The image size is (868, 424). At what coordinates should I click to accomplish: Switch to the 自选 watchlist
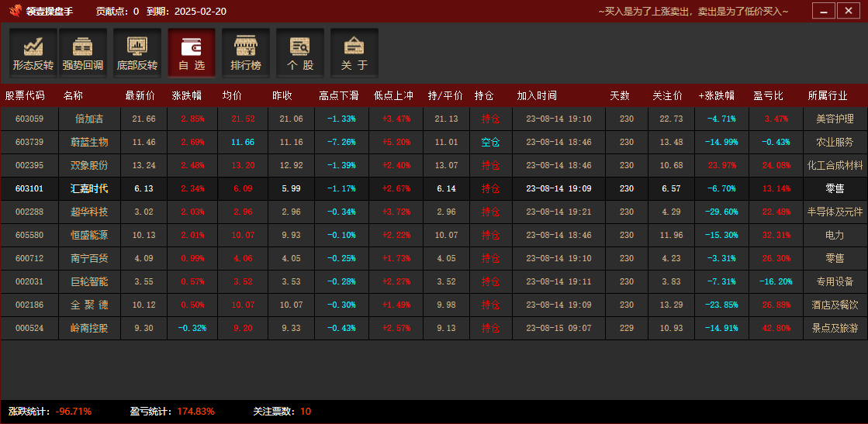(192, 53)
